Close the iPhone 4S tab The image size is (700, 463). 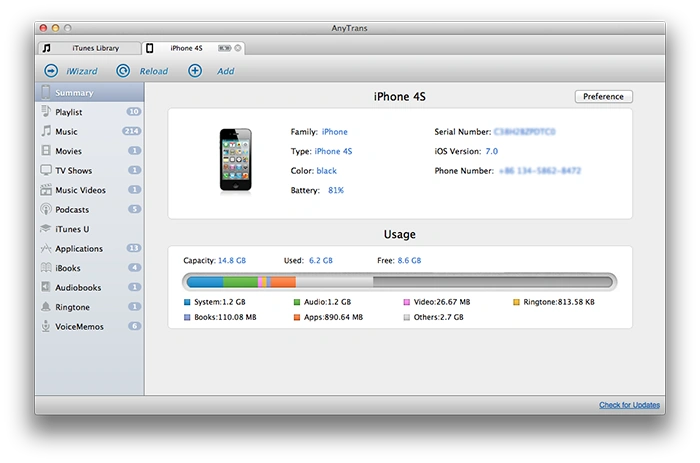click(x=238, y=48)
